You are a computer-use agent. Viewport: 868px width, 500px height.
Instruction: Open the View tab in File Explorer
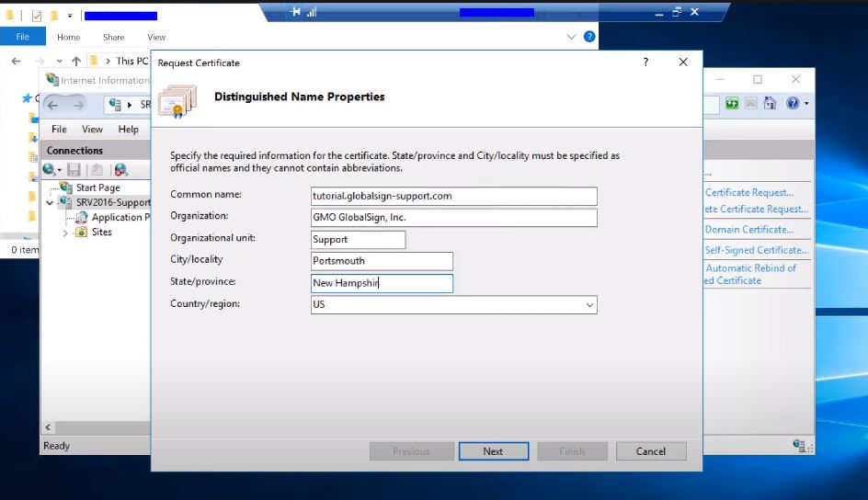(156, 37)
